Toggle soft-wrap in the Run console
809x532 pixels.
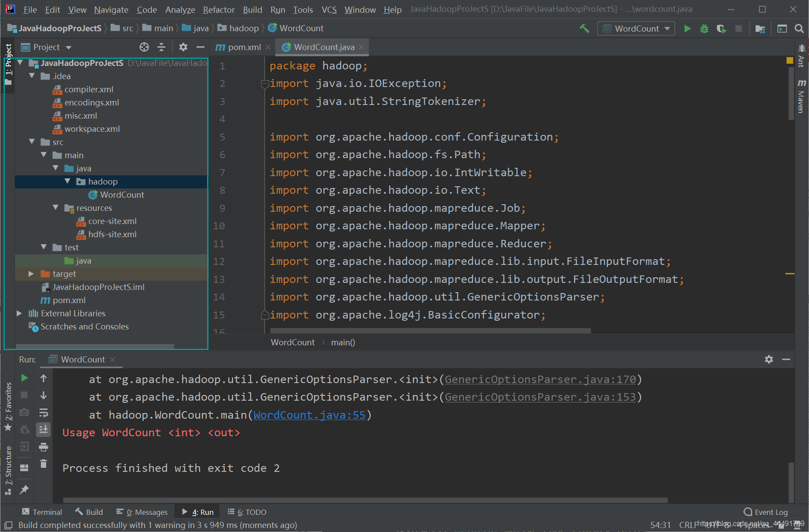point(44,413)
